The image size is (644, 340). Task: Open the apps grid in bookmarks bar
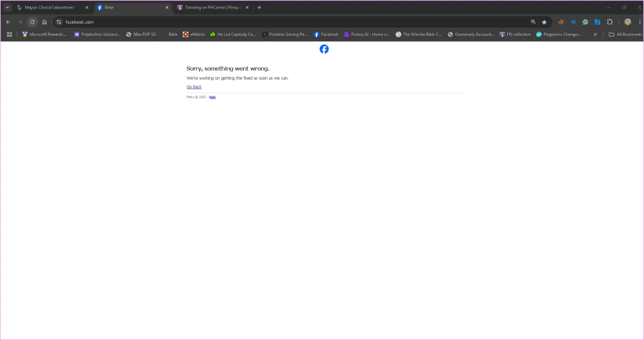coord(10,34)
